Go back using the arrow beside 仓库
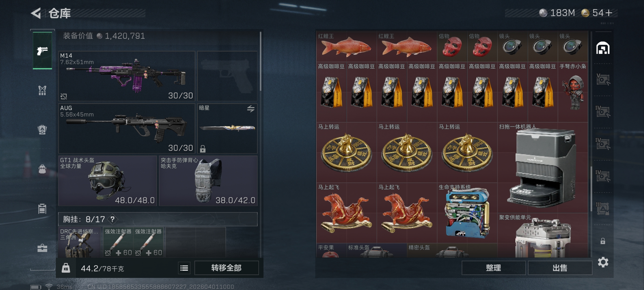The height and width of the screenshot is (290, 644). (36, 13)
